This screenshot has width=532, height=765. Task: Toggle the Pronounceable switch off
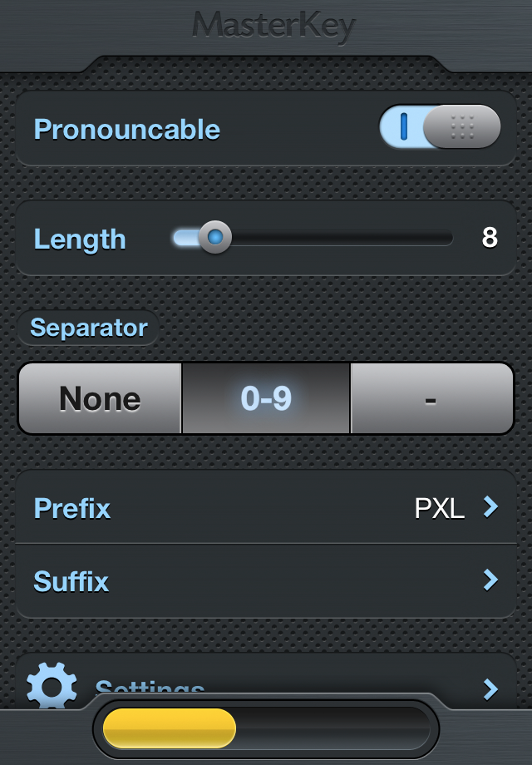point(440,127)
